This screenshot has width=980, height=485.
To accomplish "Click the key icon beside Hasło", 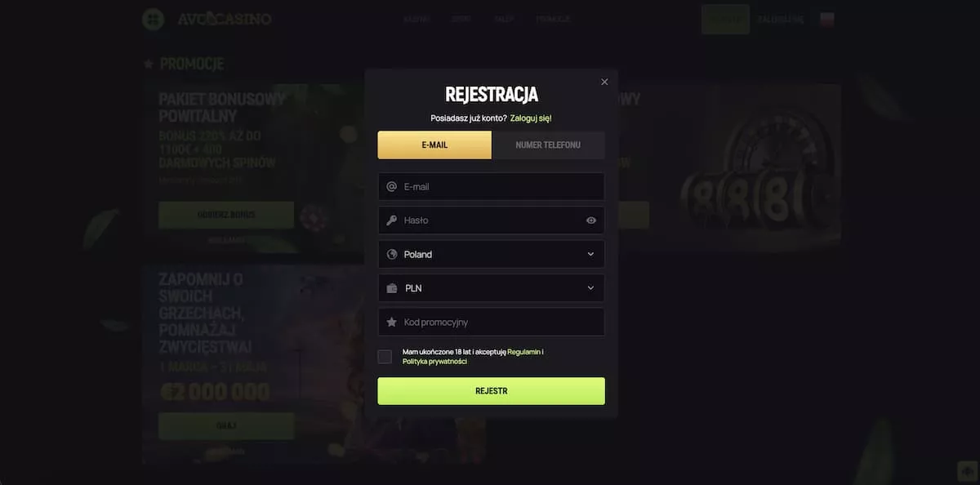I will click(x=391, y=220).
